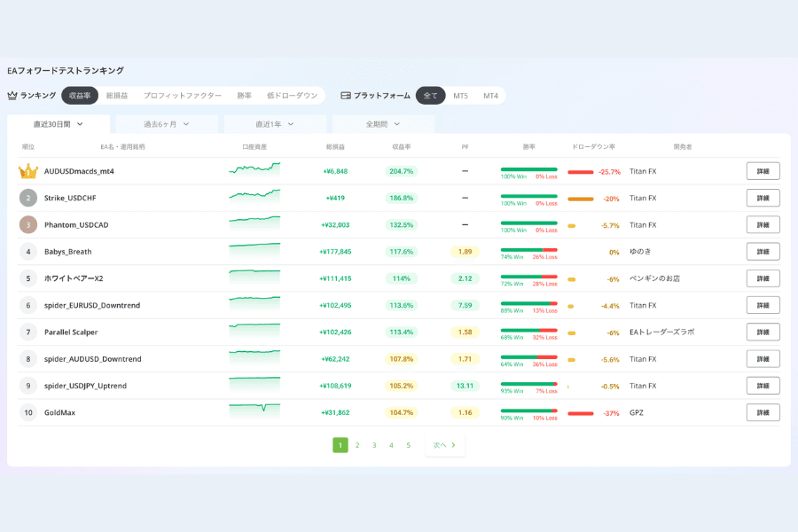The width and height of the screenshot is (798, 532).
Task: Click the next page chevron arrow
Action: click(453, 445)
